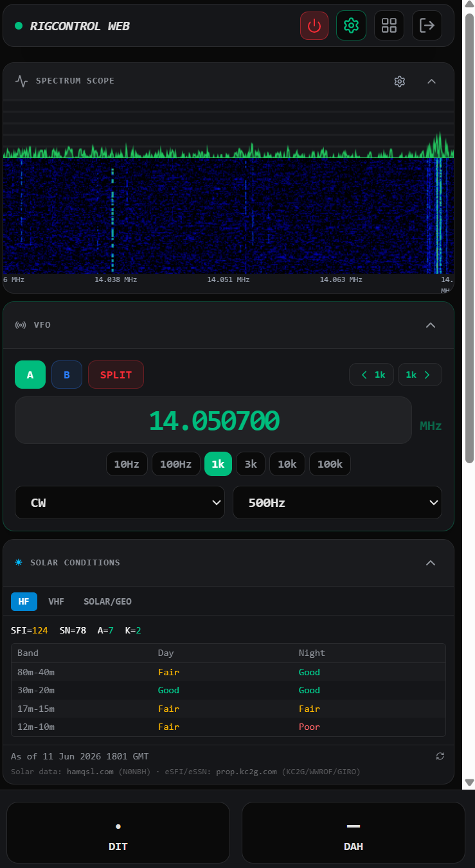Click the 14.050700 frequency display
The width and height of the screenshot is (475, 868).
(213, 420)
